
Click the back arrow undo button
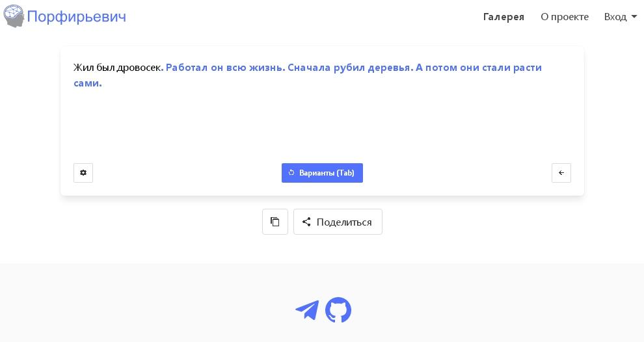click(x=561, y=173)
